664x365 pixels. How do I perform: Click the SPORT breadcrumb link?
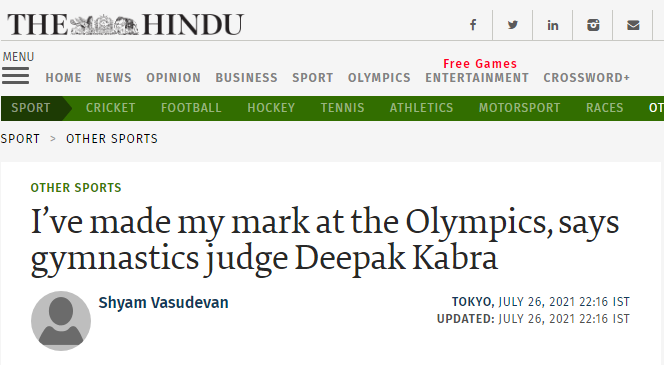pos(20,139)
